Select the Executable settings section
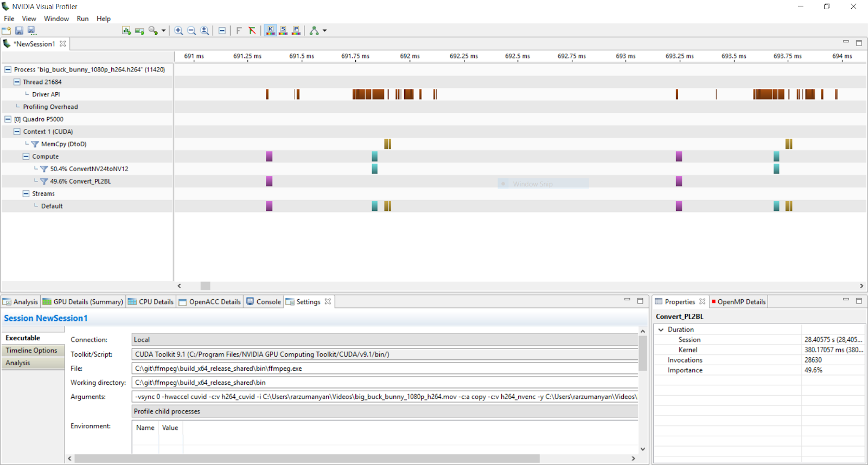 (33, 338)
